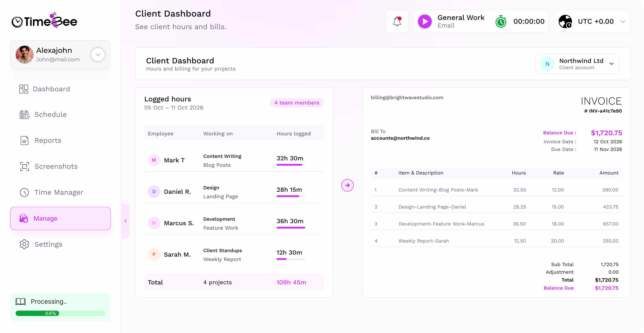Click Sarah M.'s 12h 30m hours bar

[291, 259]
